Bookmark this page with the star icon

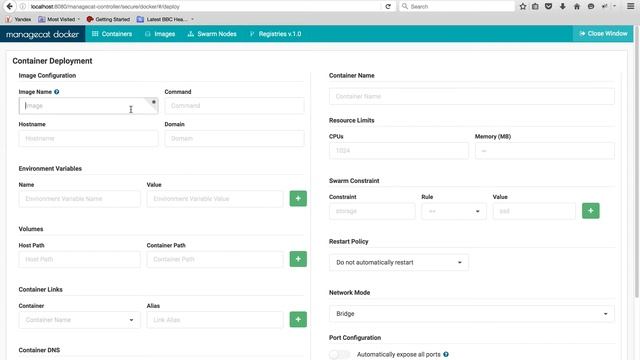523,6
